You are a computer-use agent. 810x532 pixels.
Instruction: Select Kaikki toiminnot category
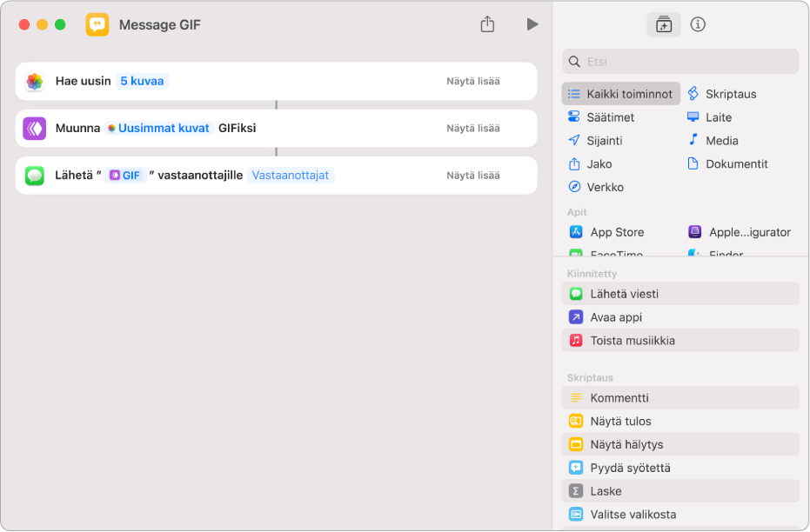tap(621, 94)
